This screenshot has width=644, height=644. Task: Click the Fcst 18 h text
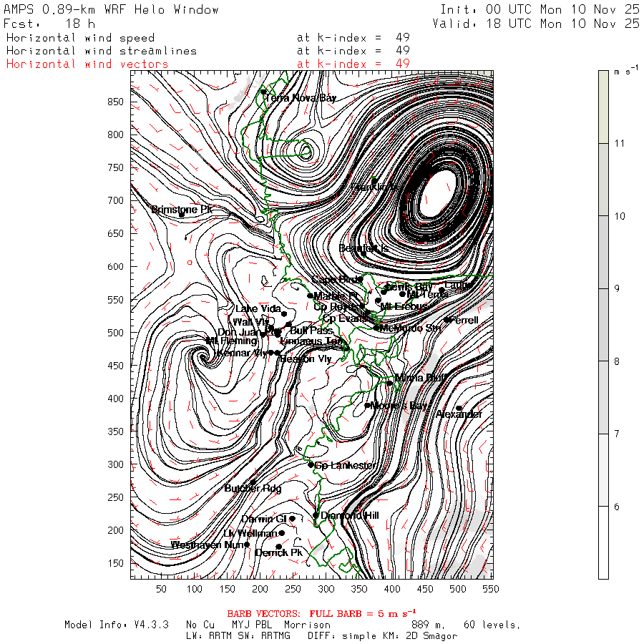coord(49,24)
